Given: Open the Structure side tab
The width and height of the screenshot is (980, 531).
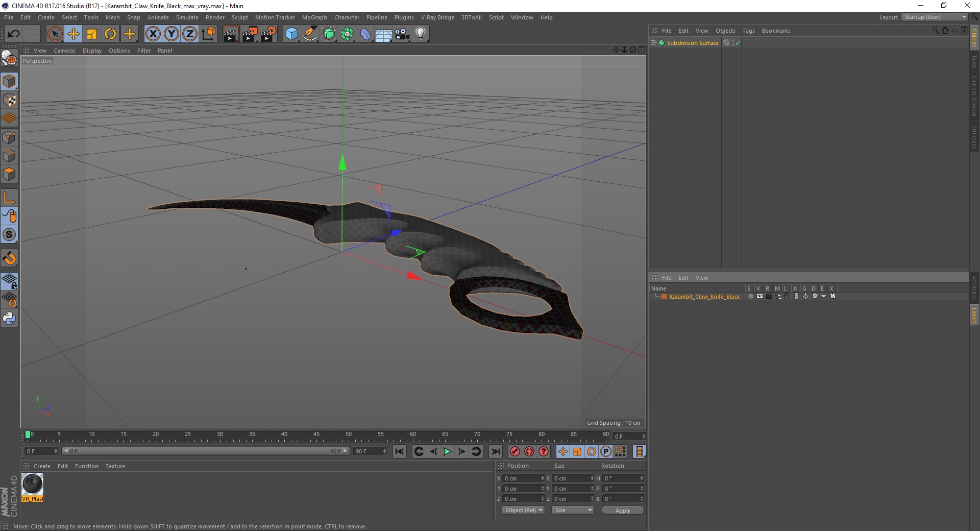Looking at the screenshot, I should click(974, 136).
